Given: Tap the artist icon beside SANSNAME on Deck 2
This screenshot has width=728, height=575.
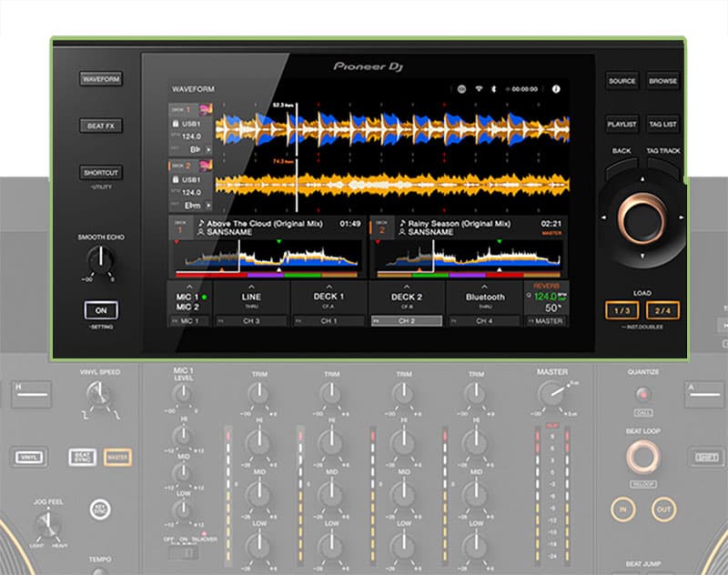Looking at the screenshot, I should pyautogui.click(x=402, y=232).
